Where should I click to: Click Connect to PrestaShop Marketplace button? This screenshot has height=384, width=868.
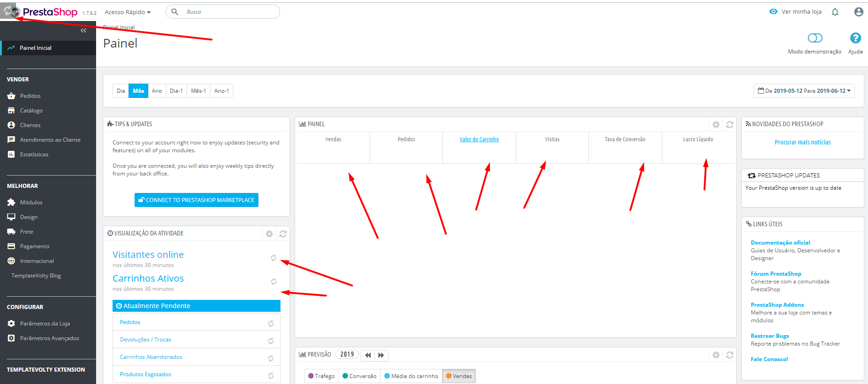(196, 200)
